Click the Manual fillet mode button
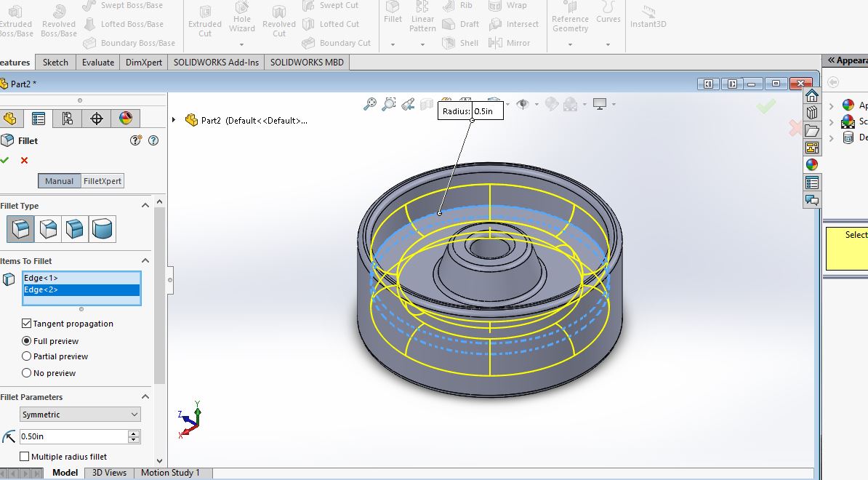Screen dimensions: 868x480 pyautogui.click(x=59, y=181)
